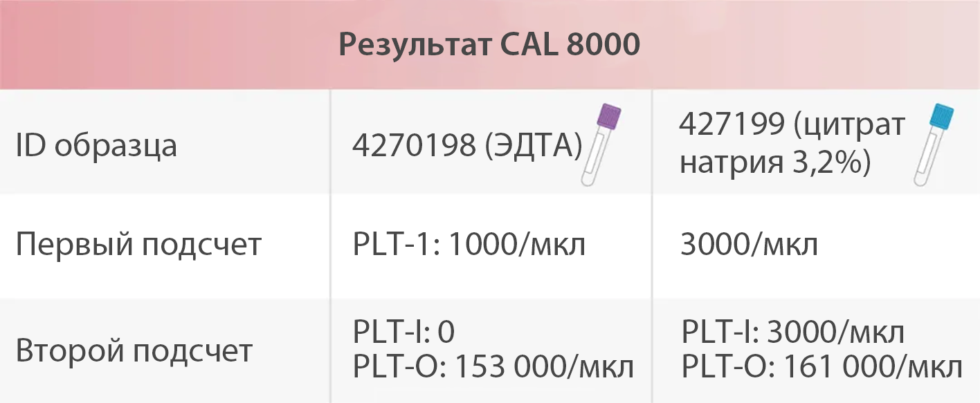Click the "PLT-1: 1000/мкл" value
Image resolution: width=980 pixels, height=403 pixels.
(469, 245)
